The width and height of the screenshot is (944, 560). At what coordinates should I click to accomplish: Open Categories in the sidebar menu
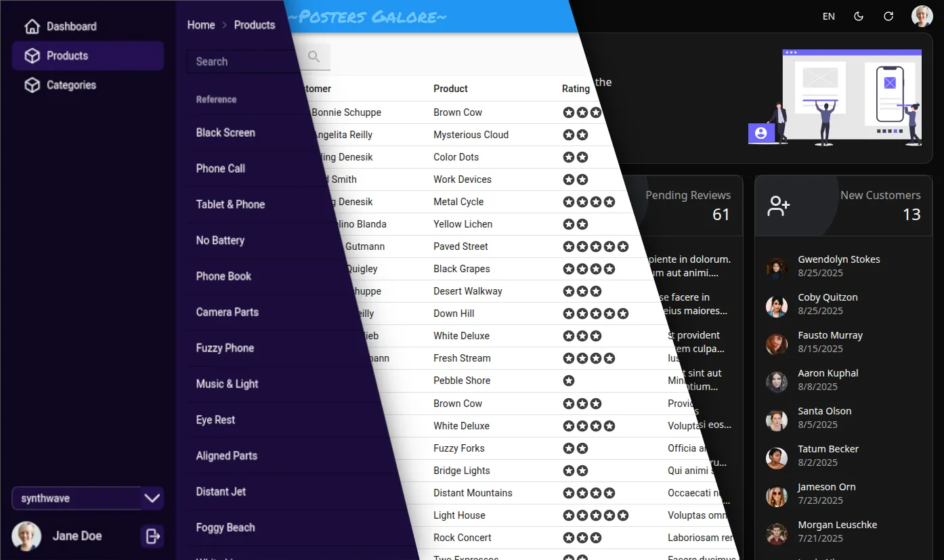(x=71, y=85)
